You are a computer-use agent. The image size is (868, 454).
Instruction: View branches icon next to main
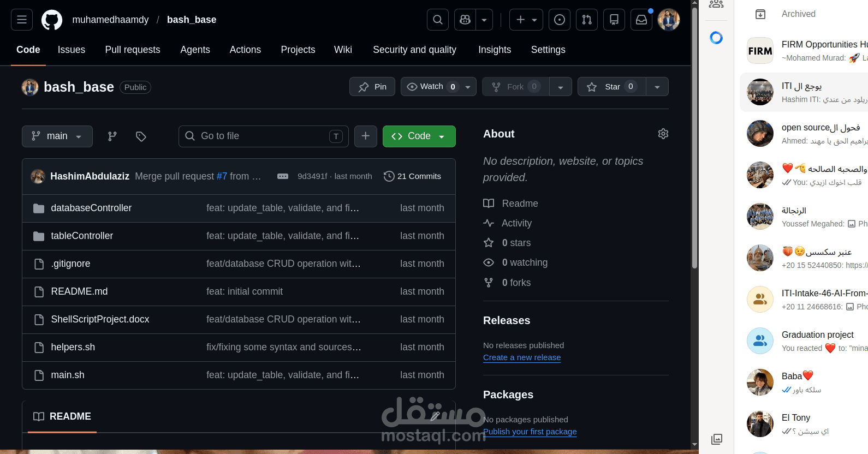pos(112,136)
